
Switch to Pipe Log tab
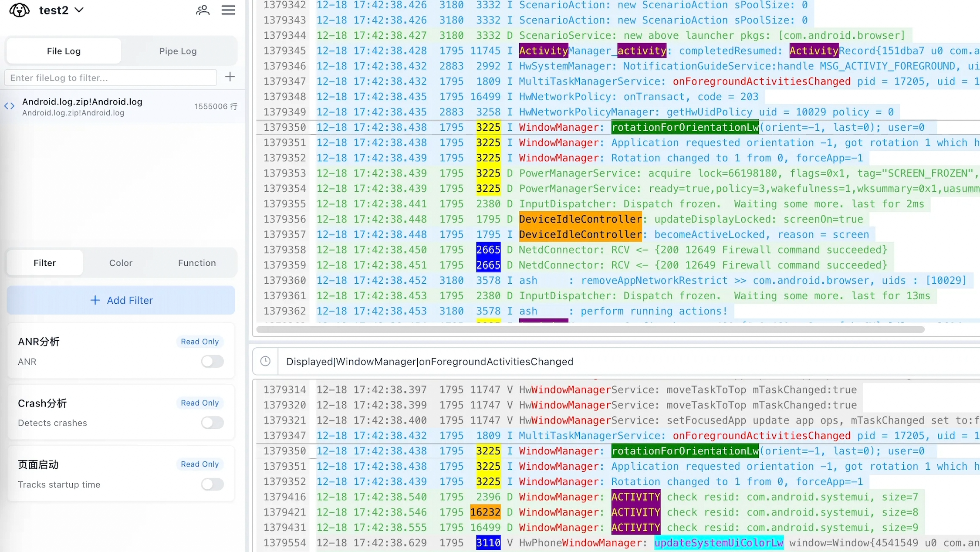pyautogui.click(x=178, y=51)
